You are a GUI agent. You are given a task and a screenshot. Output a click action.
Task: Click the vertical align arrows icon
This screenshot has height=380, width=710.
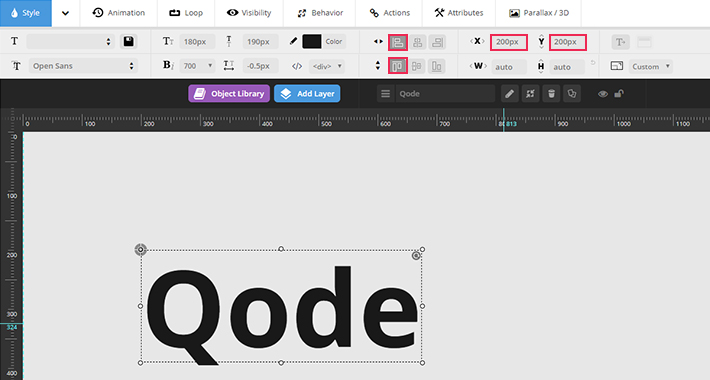(x=378, y=66)
